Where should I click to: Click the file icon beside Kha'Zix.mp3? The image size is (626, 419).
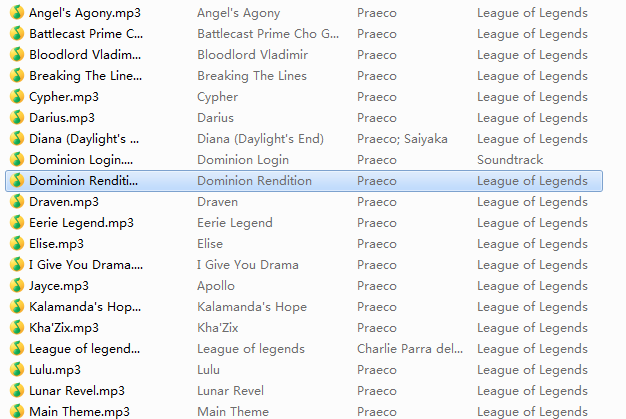point(17,328)
